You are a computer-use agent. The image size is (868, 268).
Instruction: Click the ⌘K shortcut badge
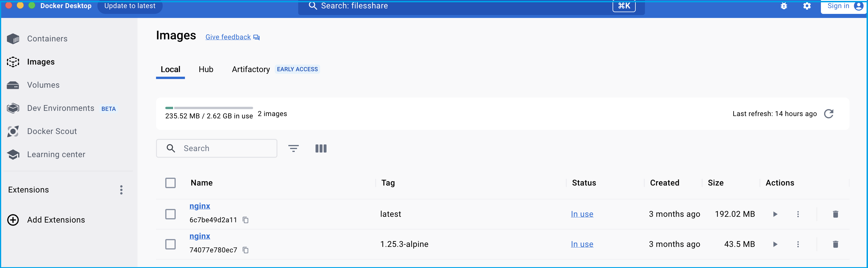[x=624, y=6]
